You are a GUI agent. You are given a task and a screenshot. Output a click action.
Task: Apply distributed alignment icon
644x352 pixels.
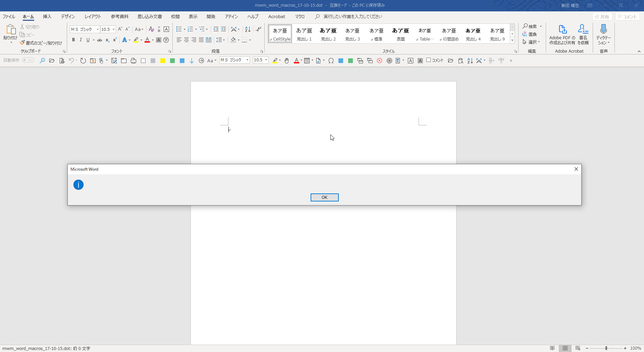(x=209, y=40)
